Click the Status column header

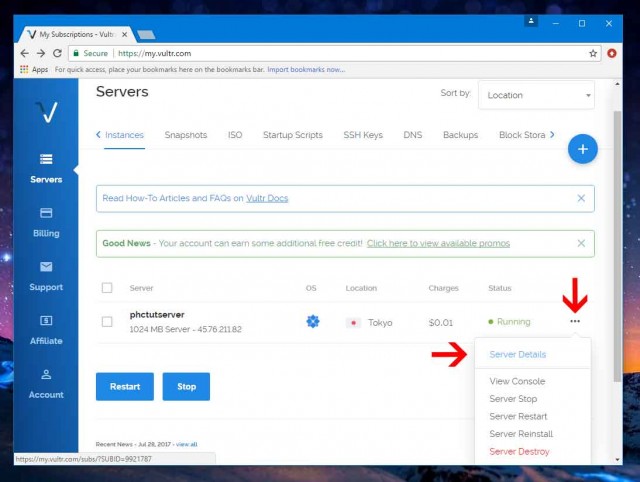(x=500, y=288)
